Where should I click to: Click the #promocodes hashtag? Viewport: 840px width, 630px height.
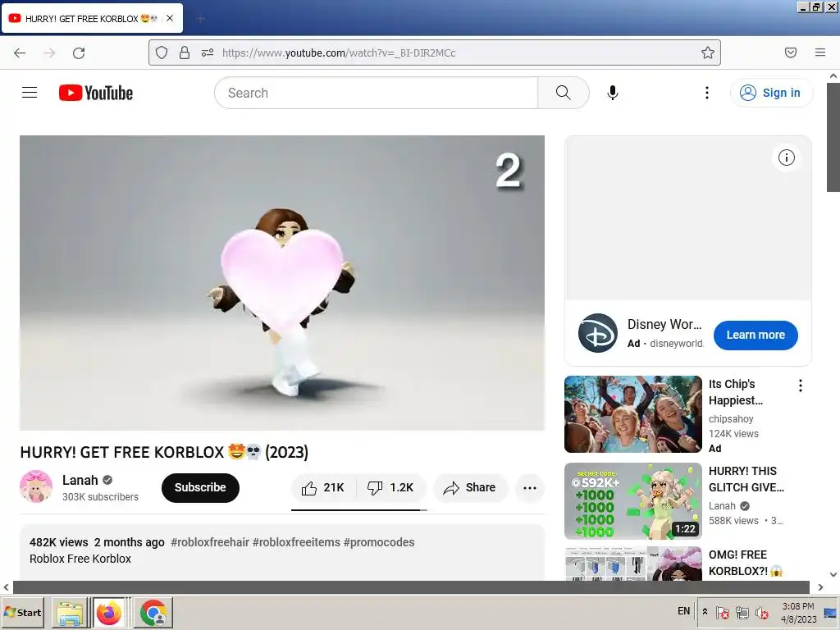[x=379, y=542]
